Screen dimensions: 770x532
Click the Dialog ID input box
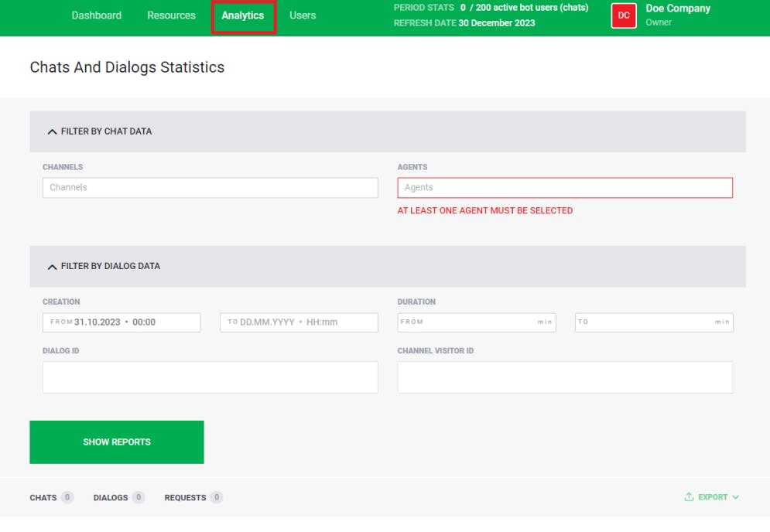(210, 377)
